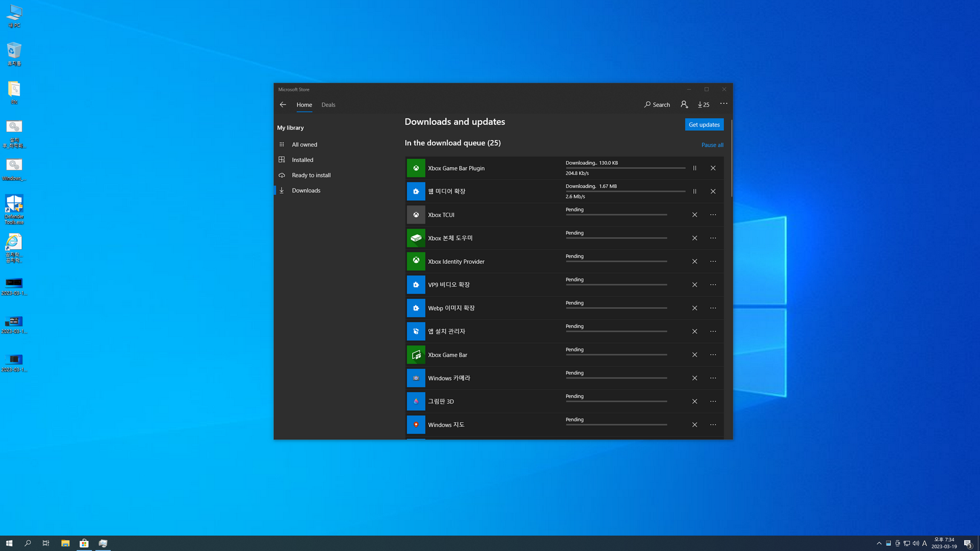
Task: Click the 앱 설치 관리자 app icon
Action: pos(416,331)
